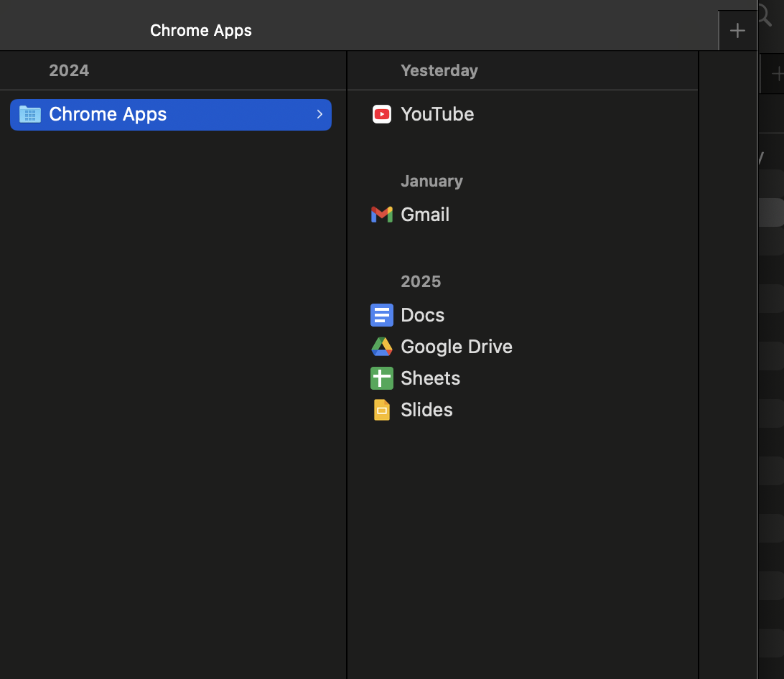The width and height of the screenshot is (784, 679).
Task: Select the Slides name label
Action: click(x=426, y=410)
